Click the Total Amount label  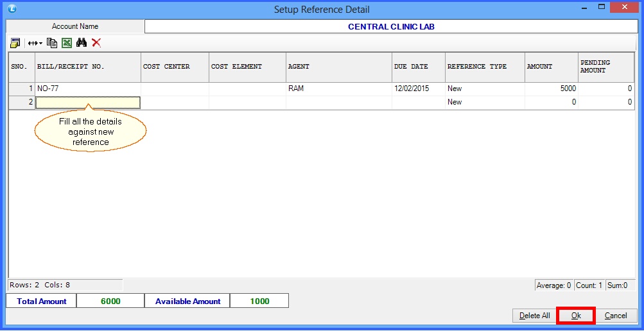coord(42,301)
